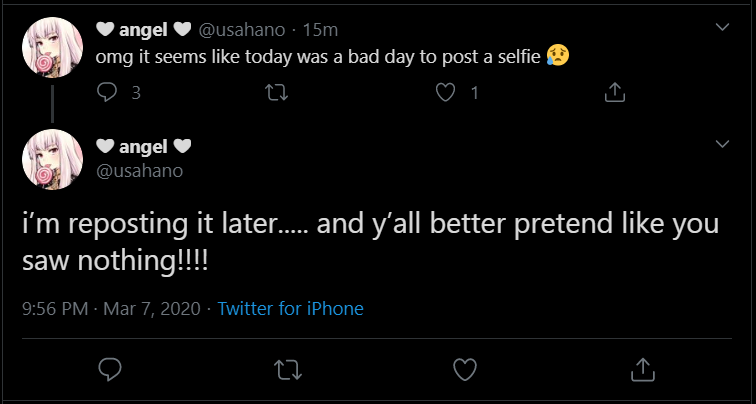Share the first tweet
Viewport: 756px width, 404px height.
616,93
